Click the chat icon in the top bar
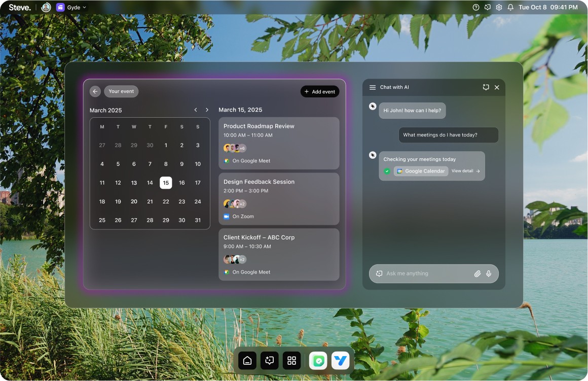 (488, 7)
